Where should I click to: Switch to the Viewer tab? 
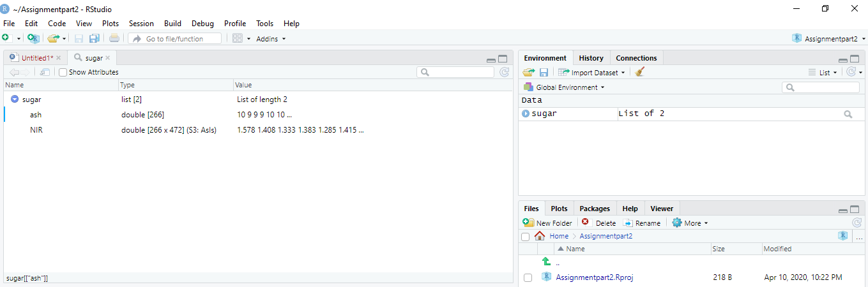(662, 209)
